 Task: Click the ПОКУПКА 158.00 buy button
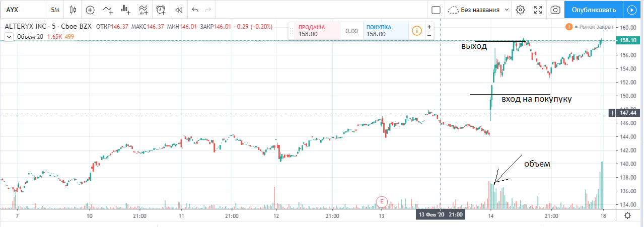point(385,31)
